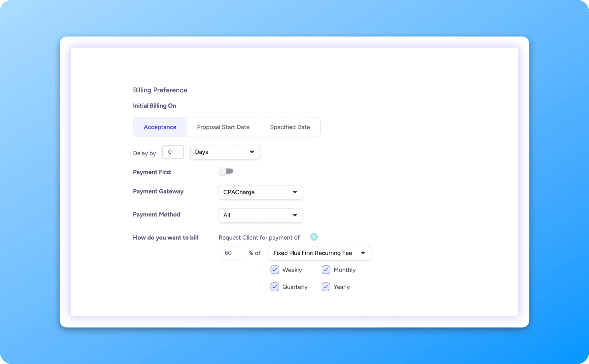
Task: Select the Specified Date tab
Action: (290, 127)
